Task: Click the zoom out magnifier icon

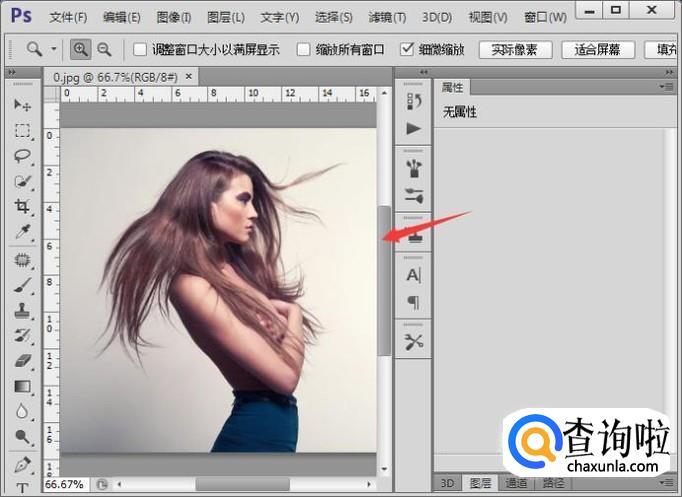Action: (x=104, y=49)
